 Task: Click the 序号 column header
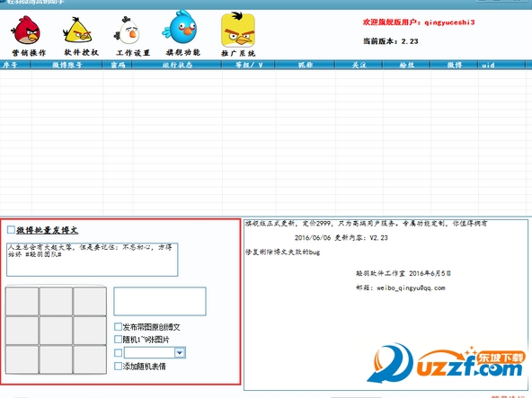coord(15,65)
